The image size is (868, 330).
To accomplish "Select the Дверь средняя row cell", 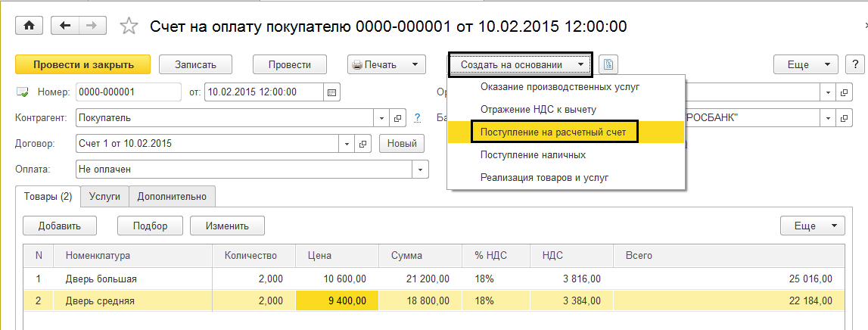I will click(133, 302).
